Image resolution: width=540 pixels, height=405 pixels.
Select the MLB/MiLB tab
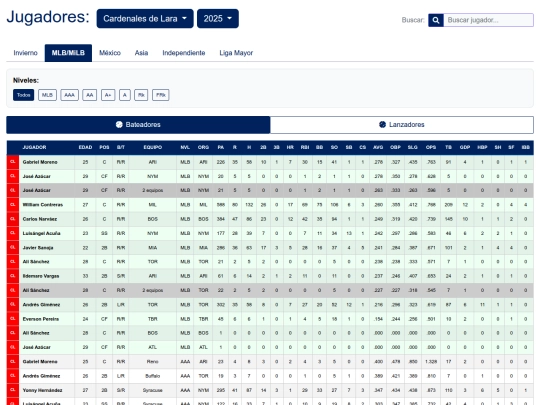click(x=68, y=53)
